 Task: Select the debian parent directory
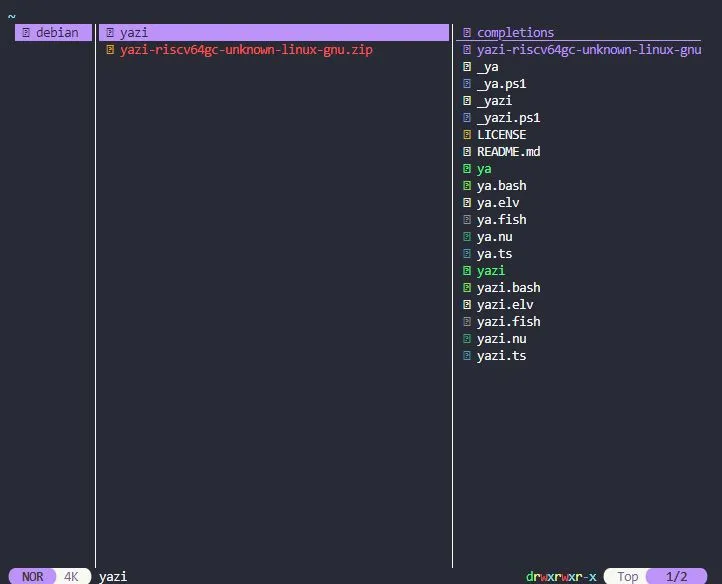pos(53,33)
